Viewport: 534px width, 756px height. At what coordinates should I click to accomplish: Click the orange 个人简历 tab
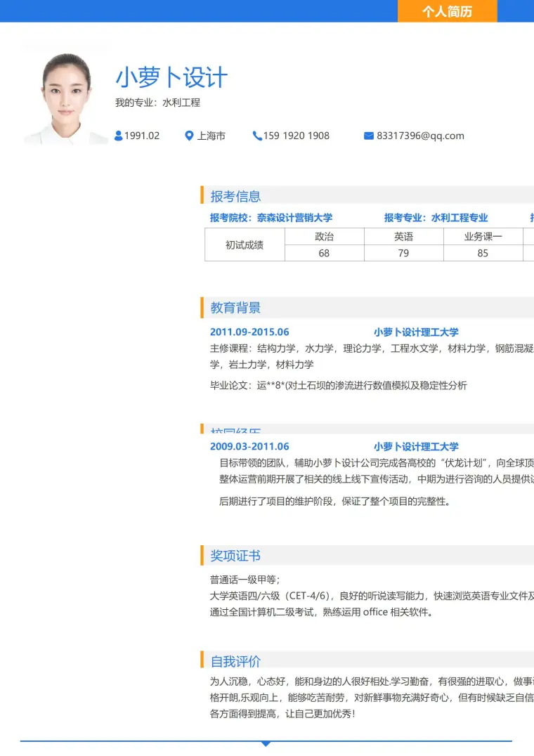(x=448, y=11)
